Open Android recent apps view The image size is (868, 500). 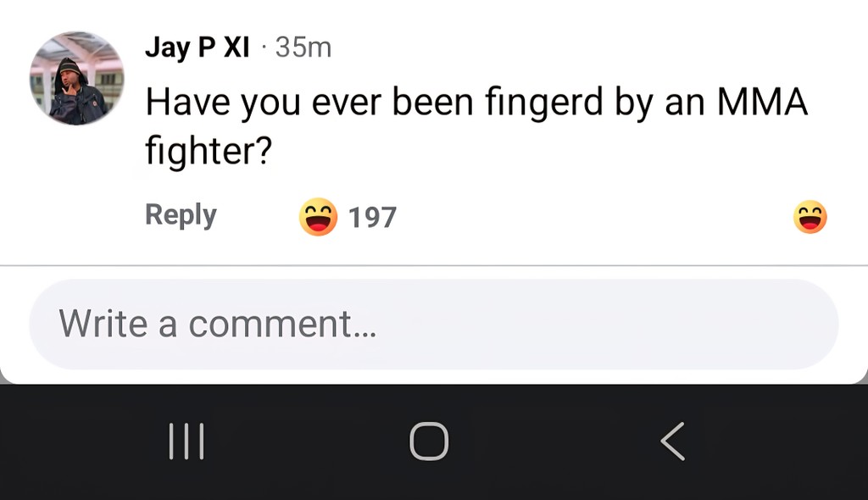[x=186, y=442]
